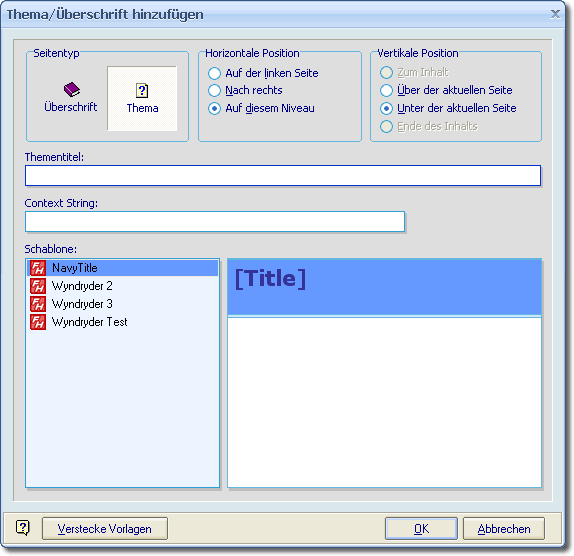This screenshot has height=556, width=574.
Task: Cancel using the Abbrechen button
Action: tap(504, 529)
